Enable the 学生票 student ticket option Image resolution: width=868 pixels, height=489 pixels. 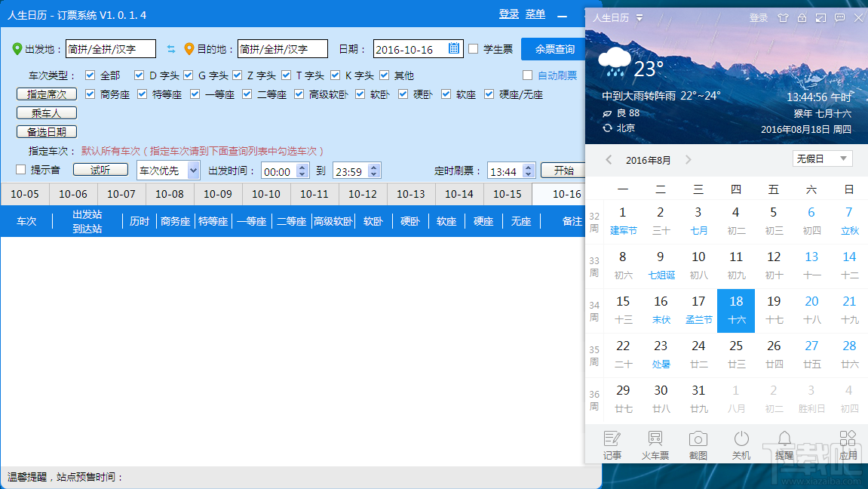471,48
